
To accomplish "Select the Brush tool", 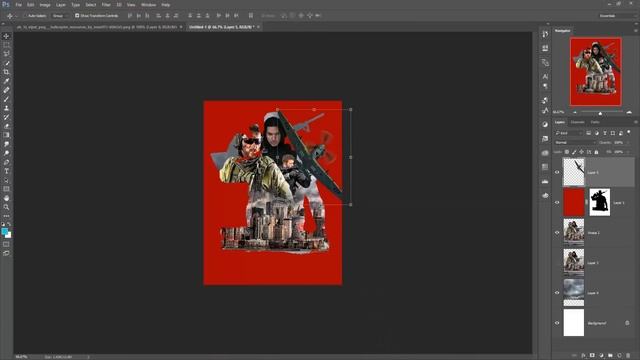I will point(6,99).
